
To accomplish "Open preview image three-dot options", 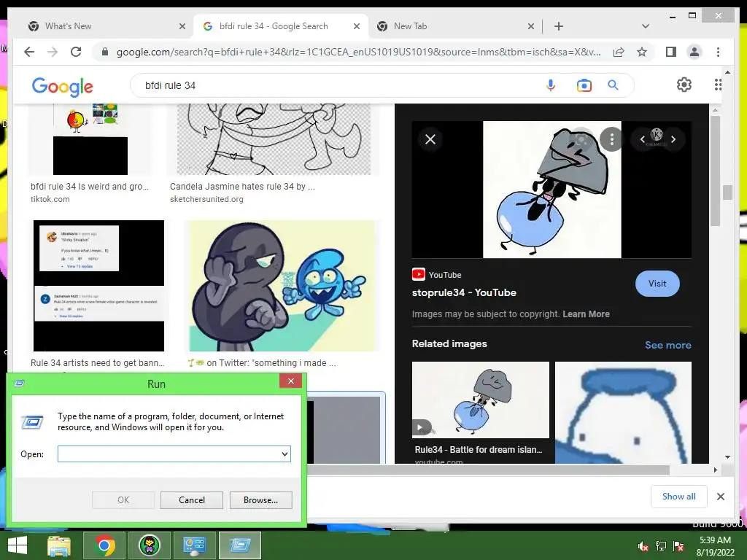I will coord(612,139).
